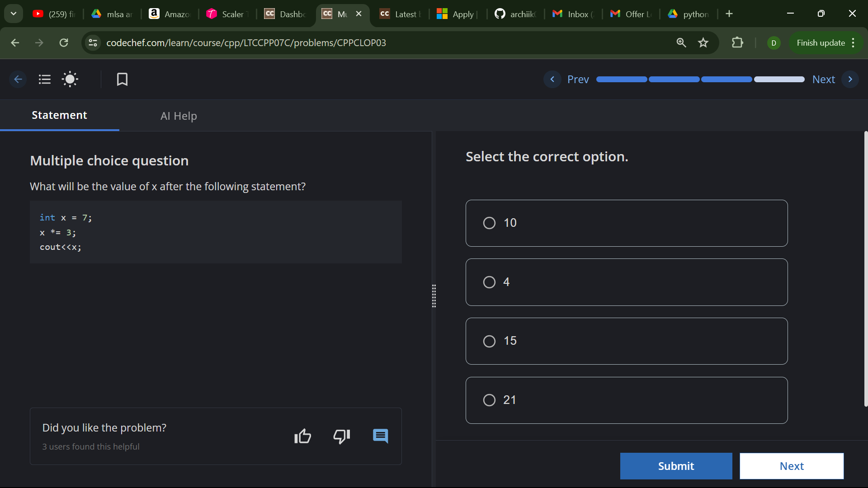Open the problem list icon
This screenshot has height=488, width=868.
pyautogui.click(x=44, y=80)
